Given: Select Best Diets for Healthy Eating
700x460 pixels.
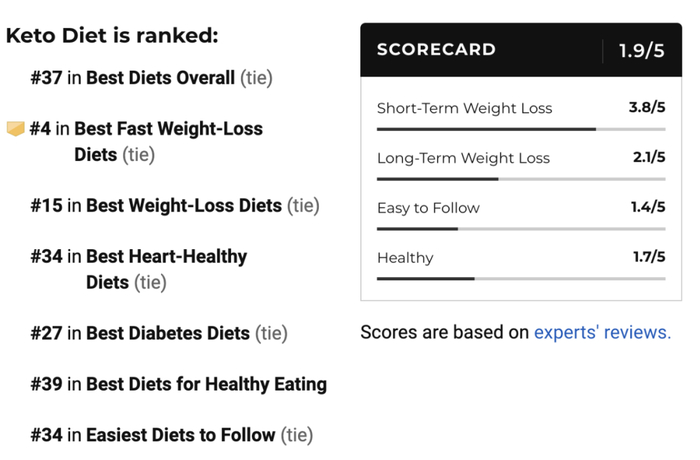Looking at the screenshot, I should click(x=206, y=384).
